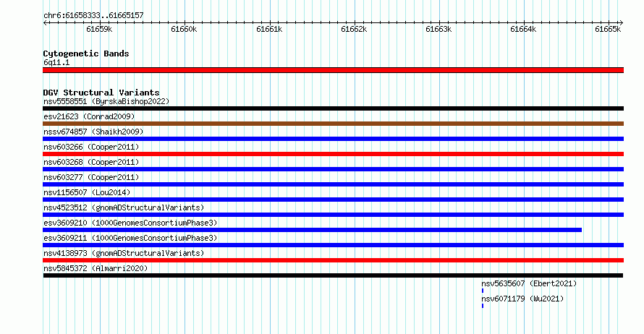The height and width of the screenshot is (334, 644).
Task: Click the blue bar under nsv603268
Action: point(333,169)
